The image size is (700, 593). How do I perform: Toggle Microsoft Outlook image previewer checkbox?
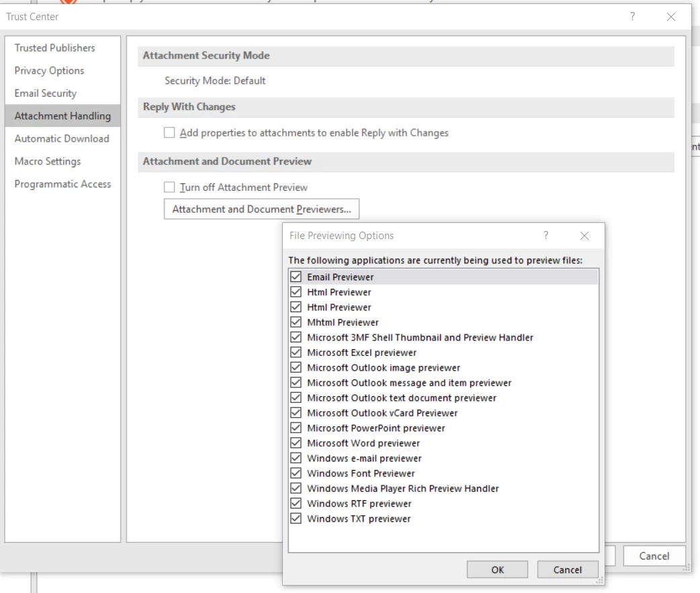[x=296, y=367]
